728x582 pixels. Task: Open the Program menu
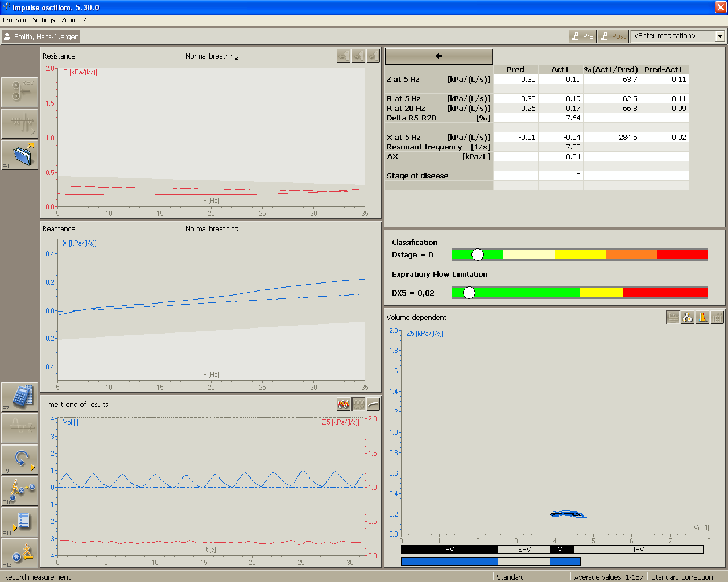coord(14,20)
